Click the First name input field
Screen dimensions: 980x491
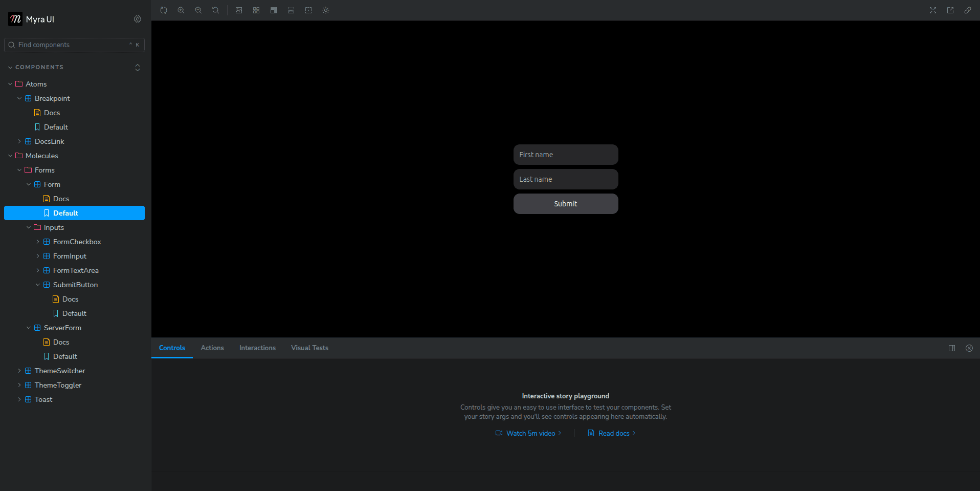[x=566, y=155]
